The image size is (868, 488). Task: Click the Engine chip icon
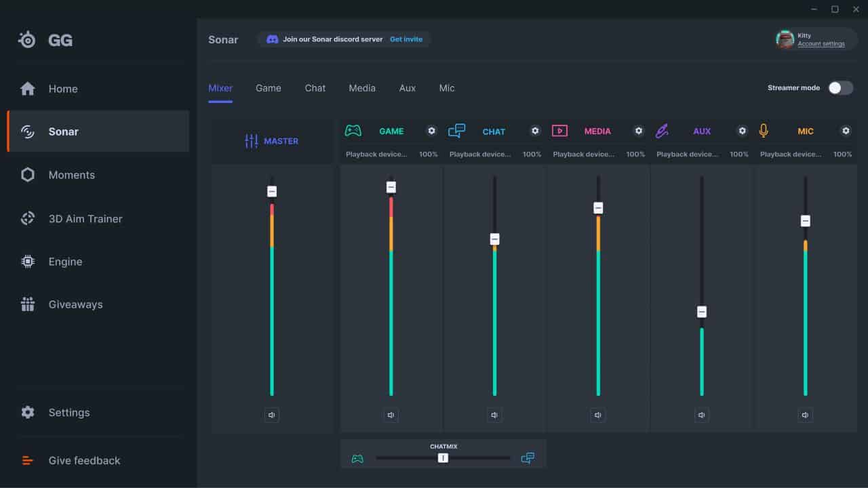pos(28,262)
